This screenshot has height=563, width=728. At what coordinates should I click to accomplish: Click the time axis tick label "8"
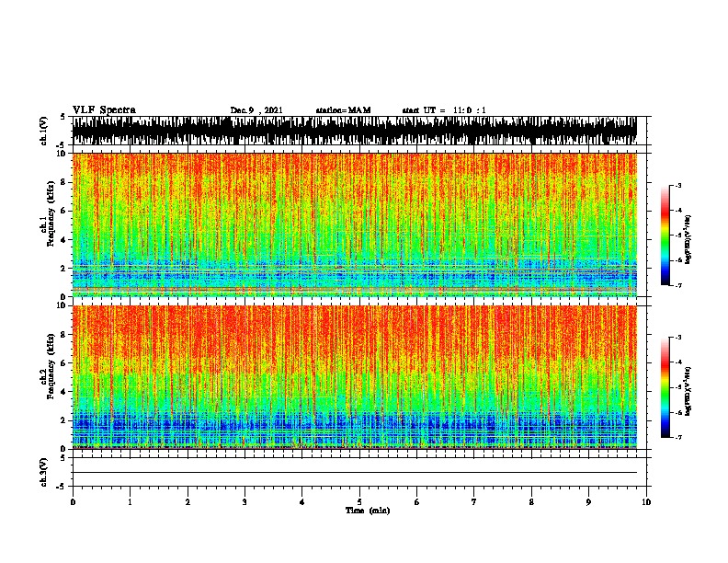click(x=531, y=502)
